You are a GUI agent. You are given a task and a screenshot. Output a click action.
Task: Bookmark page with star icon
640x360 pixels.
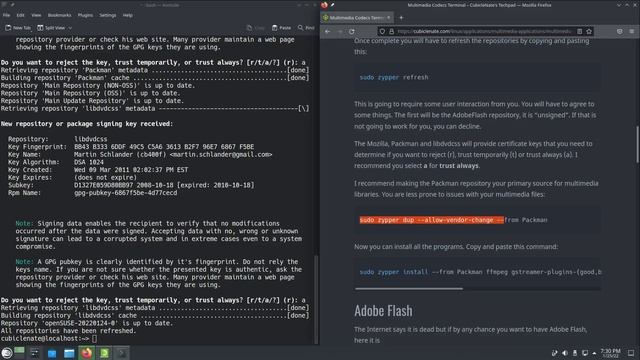tap(589, 31)
